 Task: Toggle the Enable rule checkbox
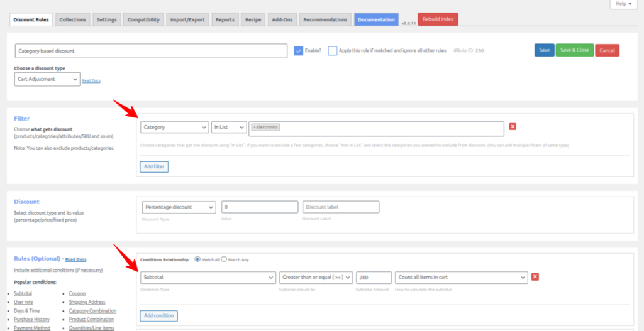coord(299,51)
